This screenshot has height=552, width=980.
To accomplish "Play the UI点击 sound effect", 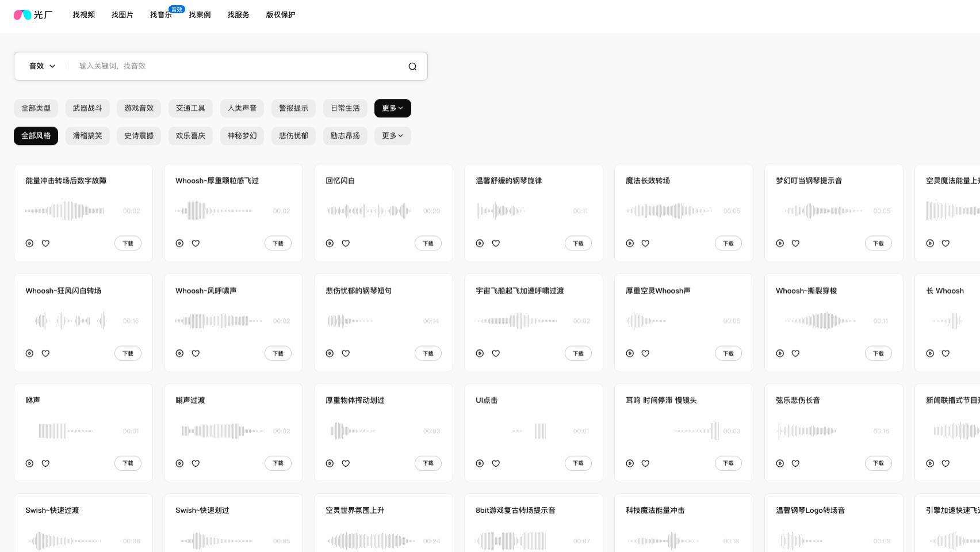I will click(480, 463).
